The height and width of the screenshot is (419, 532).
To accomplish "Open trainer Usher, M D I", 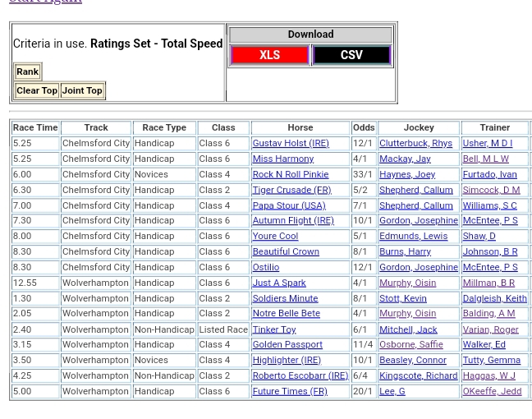I will click(x=487, y=144).
